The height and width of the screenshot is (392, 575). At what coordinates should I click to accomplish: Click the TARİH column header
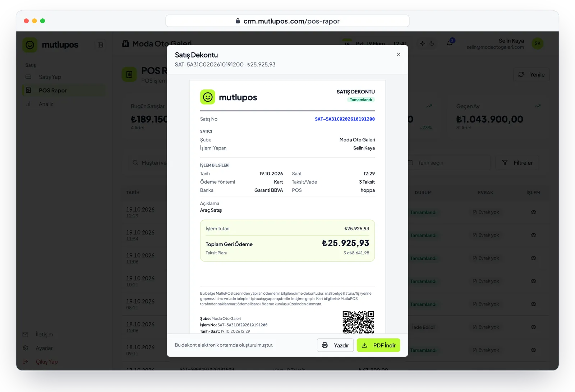point(133,193)
